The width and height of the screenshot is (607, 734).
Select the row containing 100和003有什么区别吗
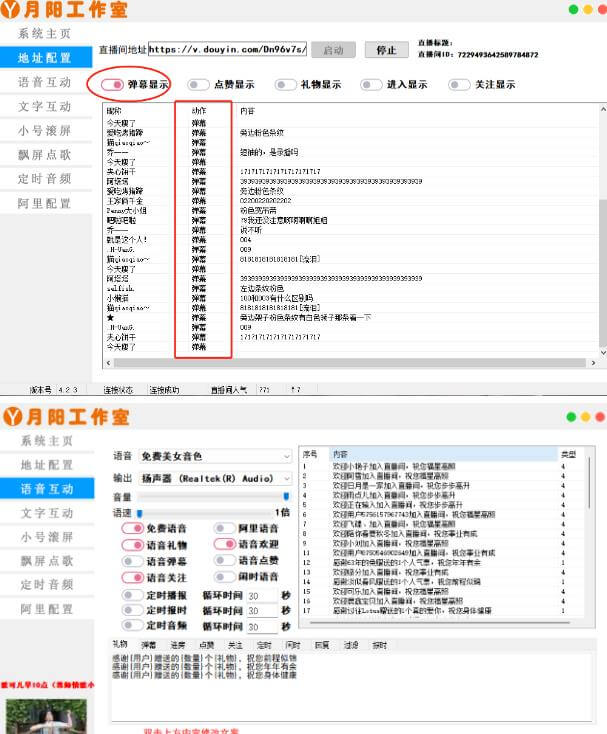[x=351, y=298]
